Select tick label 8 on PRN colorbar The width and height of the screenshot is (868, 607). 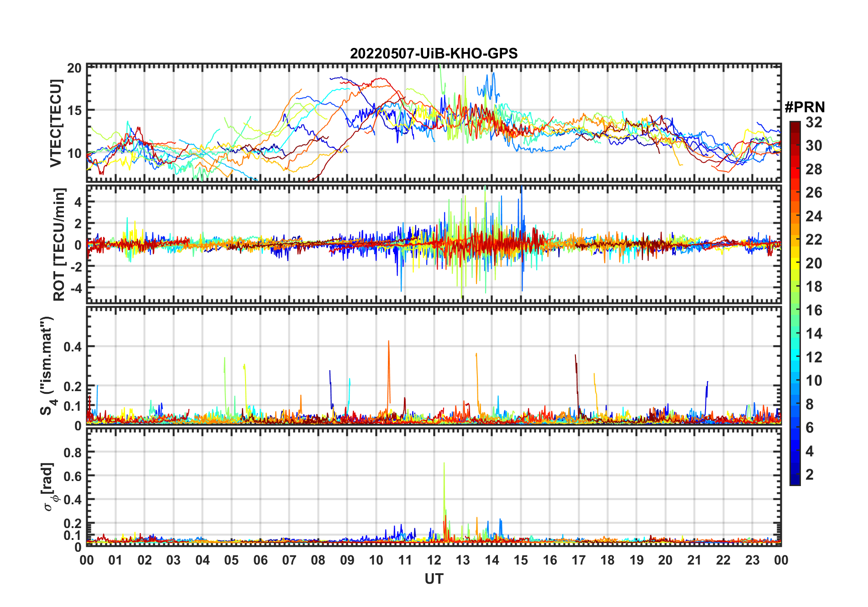810,404
